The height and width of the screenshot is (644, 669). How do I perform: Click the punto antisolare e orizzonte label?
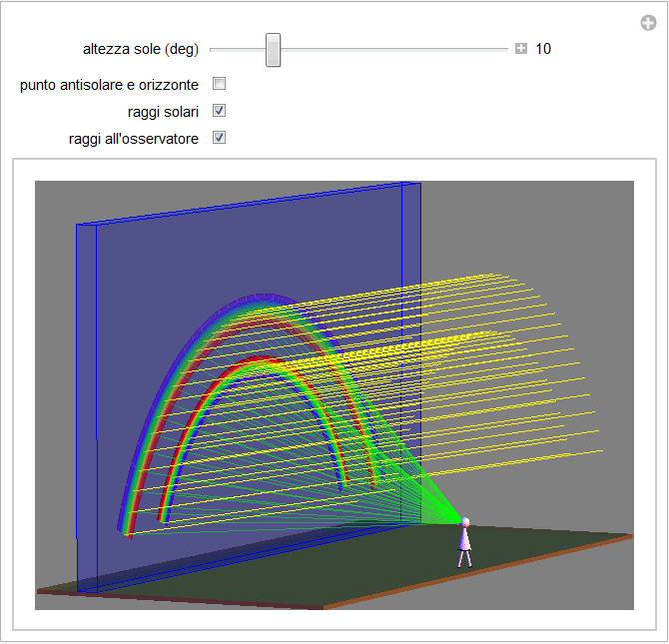tap(109, 85)
